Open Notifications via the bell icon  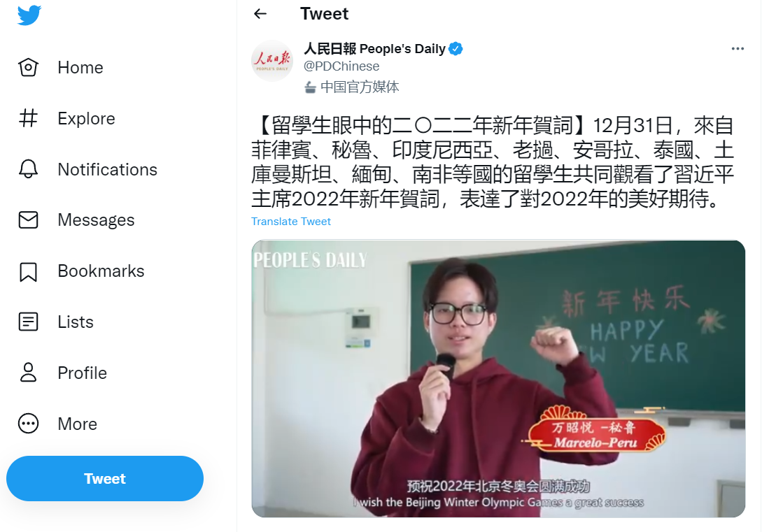tap(28, 169)
